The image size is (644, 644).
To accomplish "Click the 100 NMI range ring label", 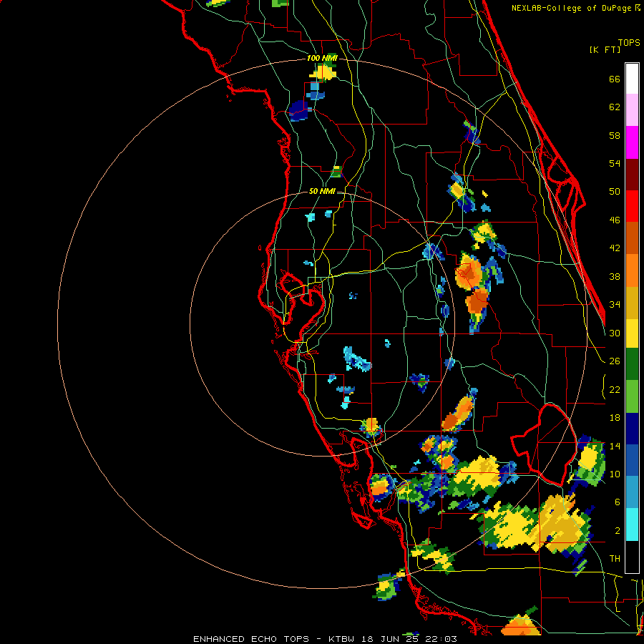I will tap(322, 58).
